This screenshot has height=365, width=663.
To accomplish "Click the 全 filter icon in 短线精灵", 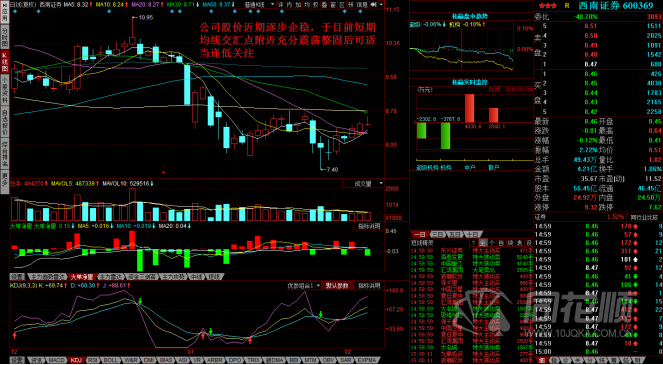I will (x=482, y=243).
